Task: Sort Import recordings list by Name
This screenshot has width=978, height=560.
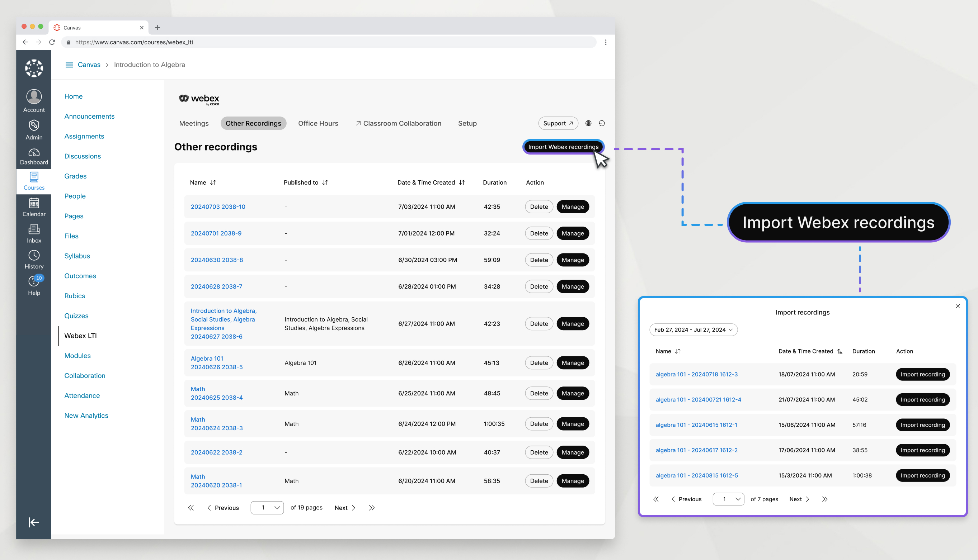Action: [677, 351]
